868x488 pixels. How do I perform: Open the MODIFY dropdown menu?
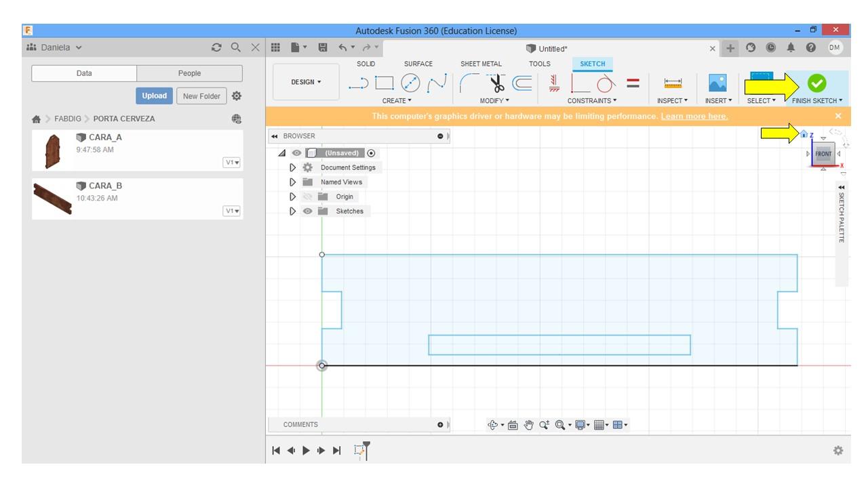point(494,101)
